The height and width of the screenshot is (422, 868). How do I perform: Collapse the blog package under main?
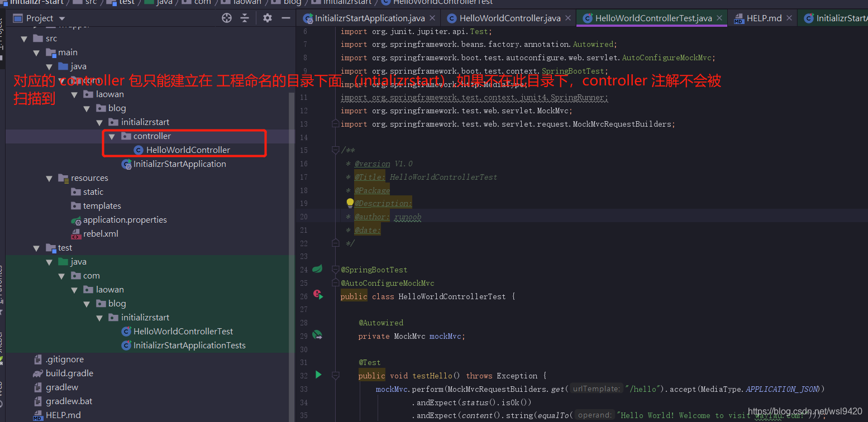pos(87,108)
